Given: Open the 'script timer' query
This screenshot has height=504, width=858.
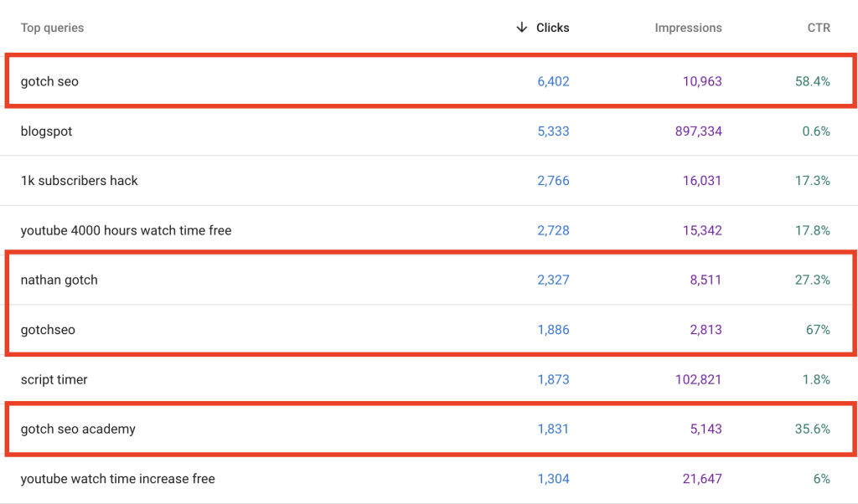Looking at the screenshot, I should pos(54,379).
